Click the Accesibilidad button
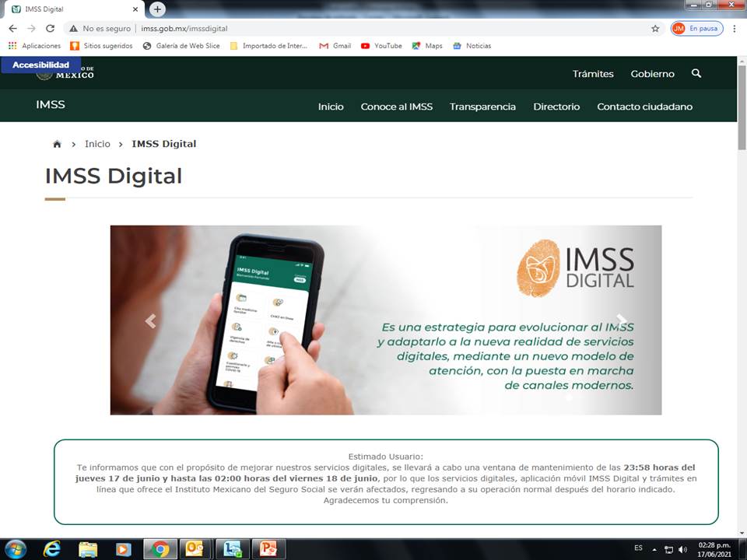 [40, 65]
